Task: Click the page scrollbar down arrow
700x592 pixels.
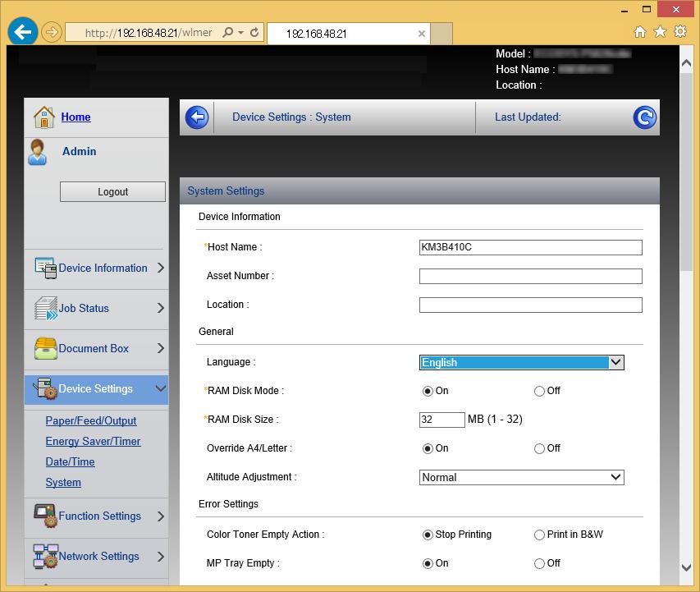Action: click(x=686, y=567)
